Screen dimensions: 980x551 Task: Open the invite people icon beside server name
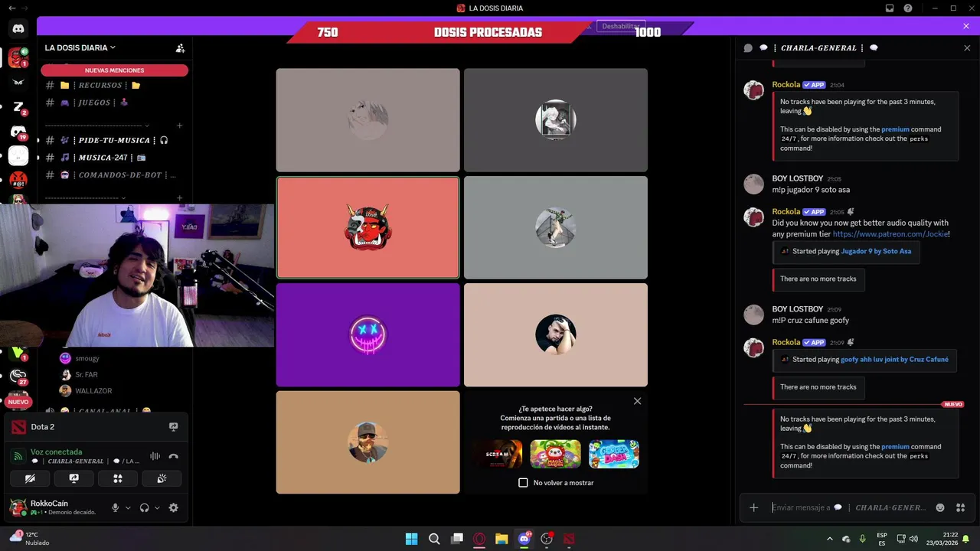coord(180,47)
